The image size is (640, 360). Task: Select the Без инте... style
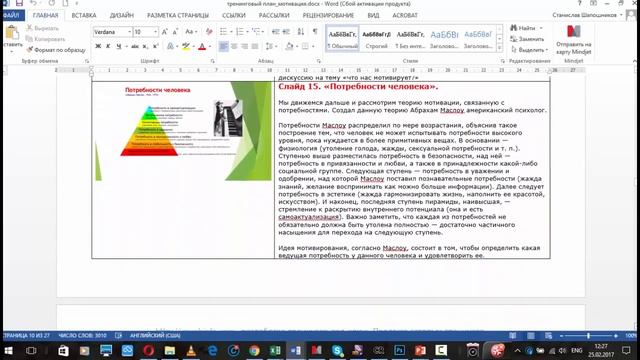(x=410, y=39)
